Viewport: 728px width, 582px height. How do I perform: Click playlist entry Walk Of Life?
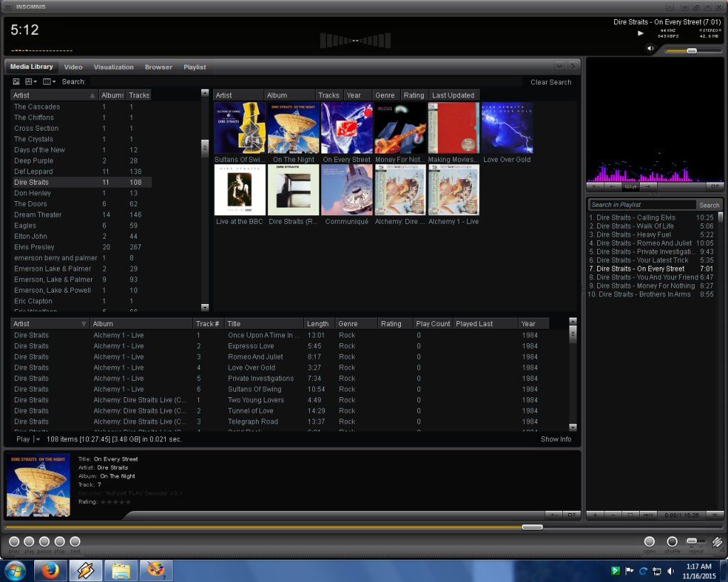tap(651, 226)
